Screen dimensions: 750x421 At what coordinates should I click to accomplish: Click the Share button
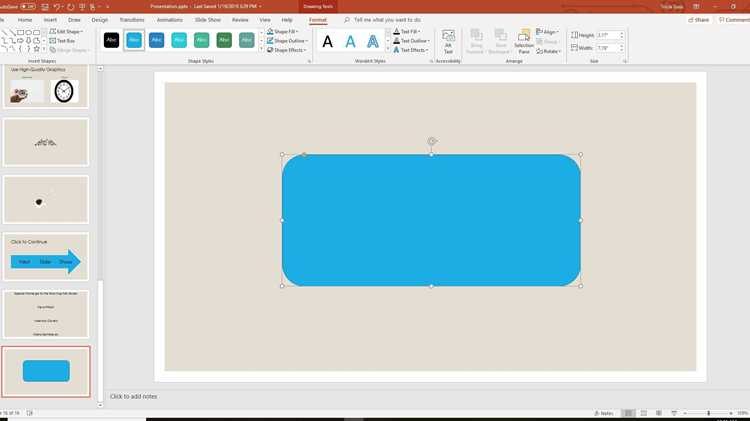(x=698, y=20)
